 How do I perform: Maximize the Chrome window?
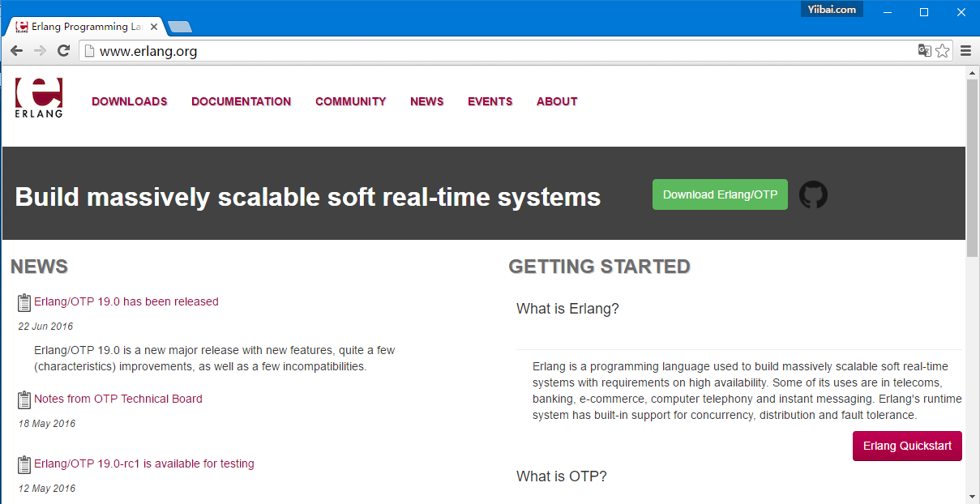pyautogui.click(x=924, y=11)
